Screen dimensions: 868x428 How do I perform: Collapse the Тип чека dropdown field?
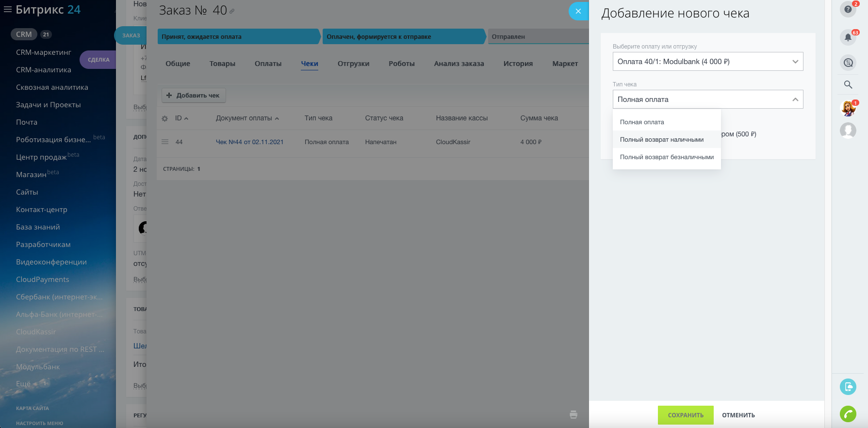pyautogui.click(x=708, y=99)
